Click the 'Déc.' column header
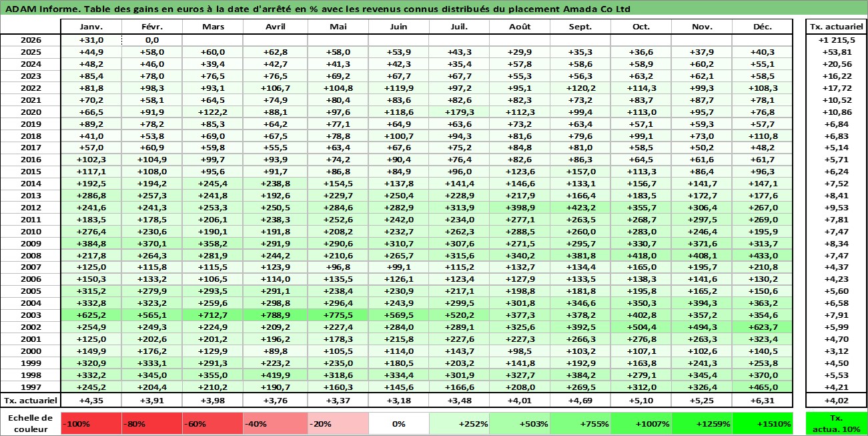This screenshot has width=868, height=436. [x=763, y=27]
